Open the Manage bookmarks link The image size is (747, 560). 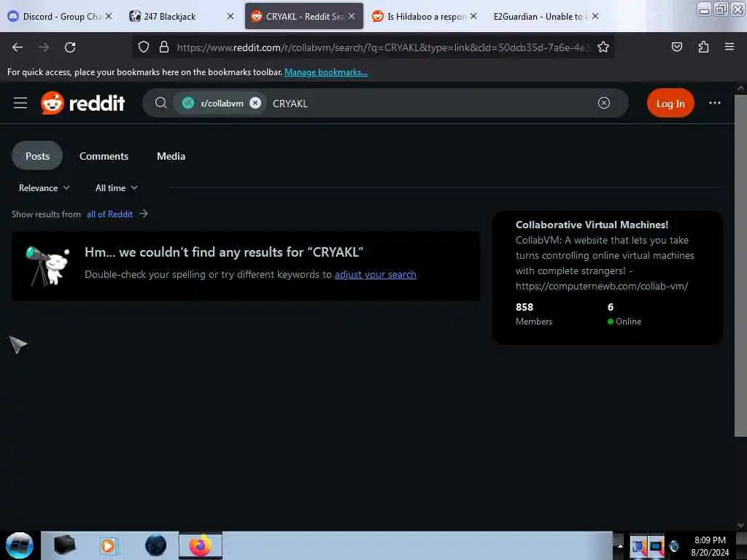coord(326,72)
